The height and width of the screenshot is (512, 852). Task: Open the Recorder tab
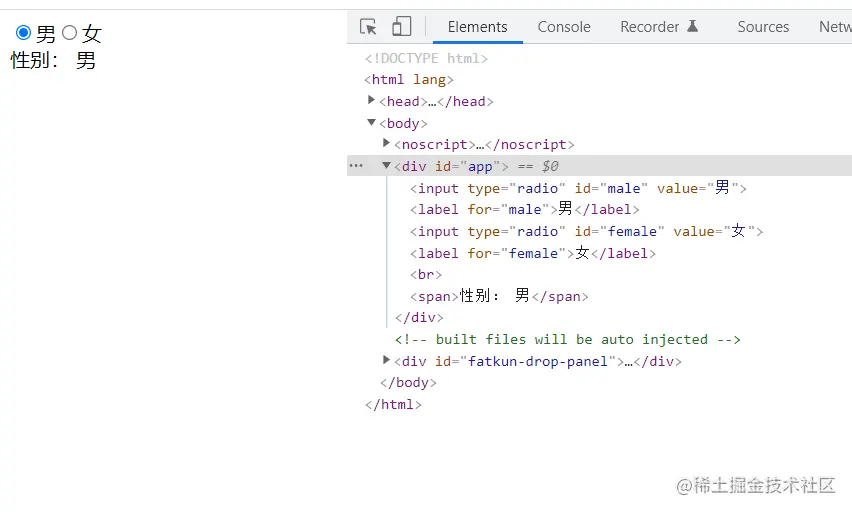click(x=649, y=27)
